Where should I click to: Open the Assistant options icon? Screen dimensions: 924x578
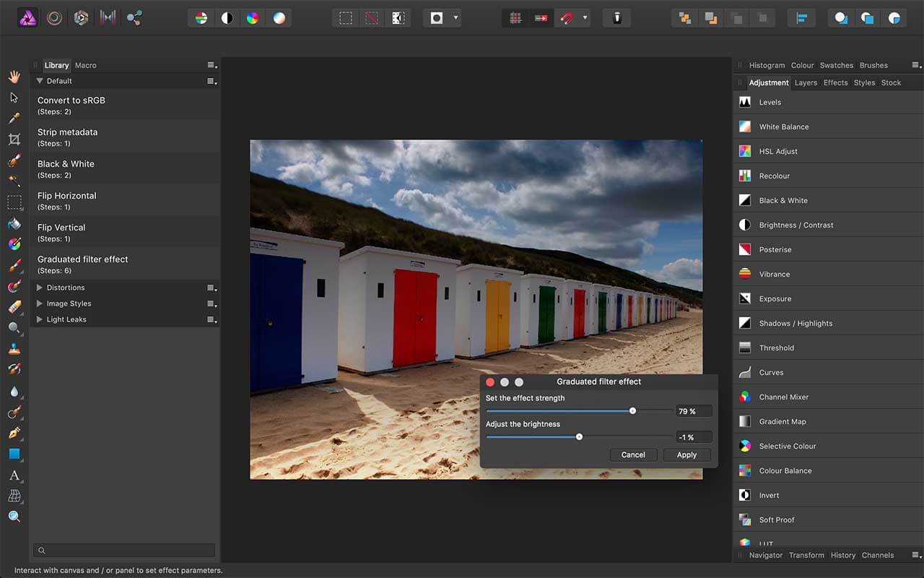click(616, 18)
